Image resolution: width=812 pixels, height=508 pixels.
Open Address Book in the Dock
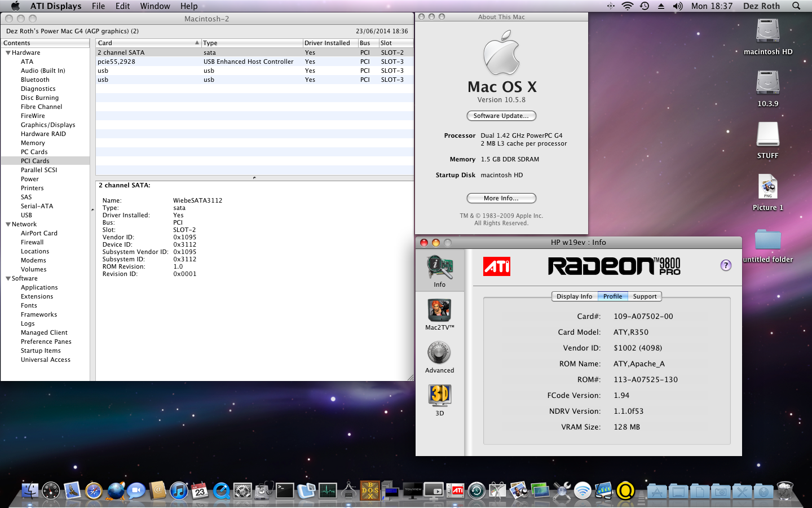coord(157,491)
